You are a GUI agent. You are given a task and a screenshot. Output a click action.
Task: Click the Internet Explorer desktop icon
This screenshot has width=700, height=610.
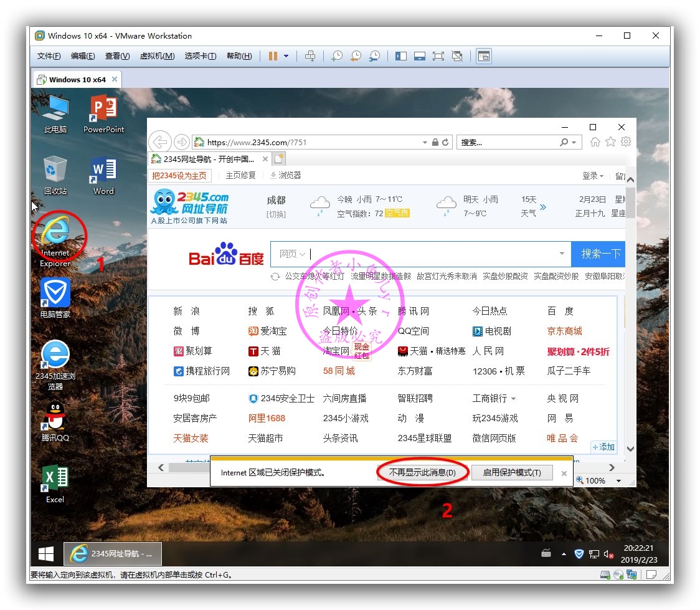click(55, 242)
